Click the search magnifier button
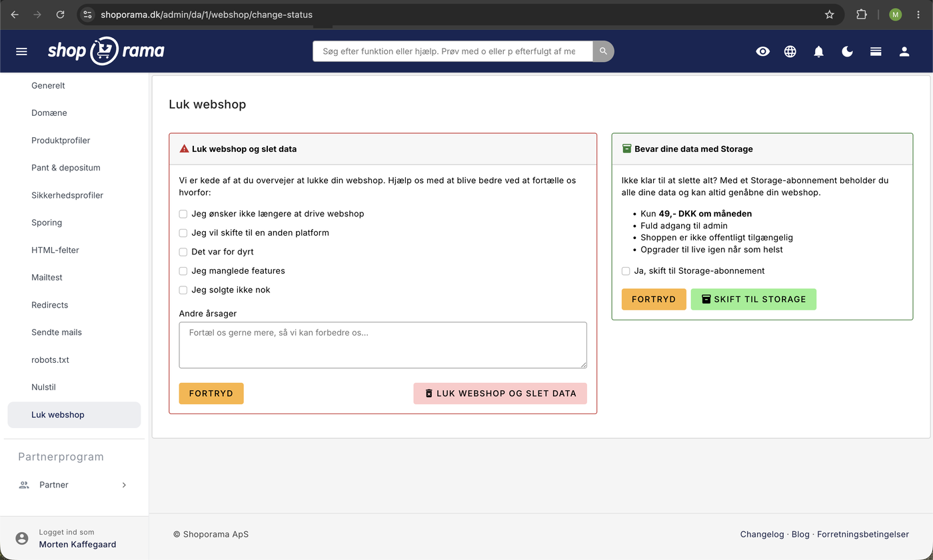Viewport: 933px width, 560px height. tap(603, 51)
